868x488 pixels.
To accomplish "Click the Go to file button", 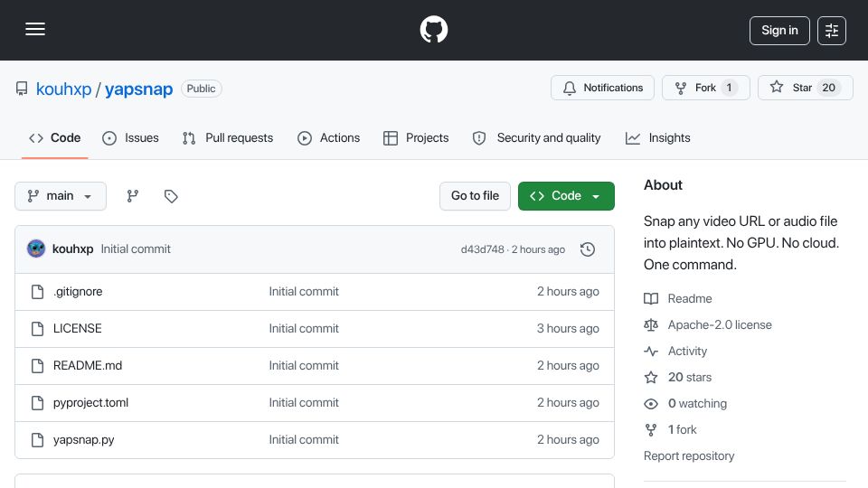I will point(475,196).
